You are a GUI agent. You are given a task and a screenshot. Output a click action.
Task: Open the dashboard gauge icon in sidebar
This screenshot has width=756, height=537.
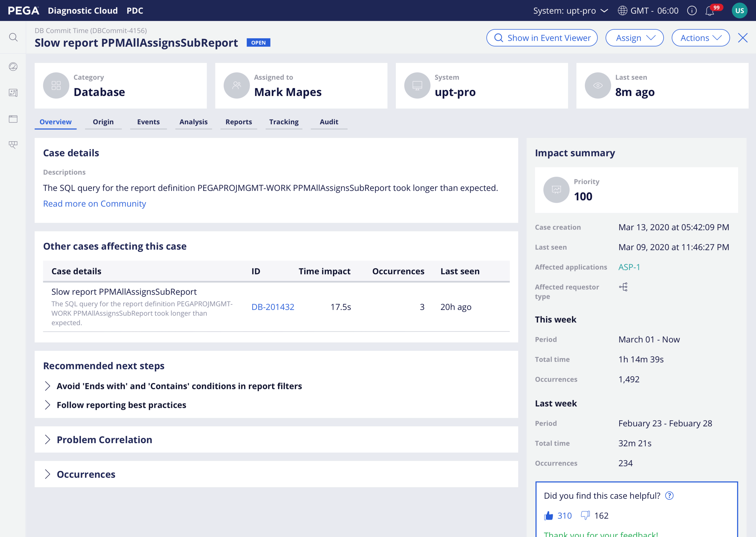coord(13,66)
